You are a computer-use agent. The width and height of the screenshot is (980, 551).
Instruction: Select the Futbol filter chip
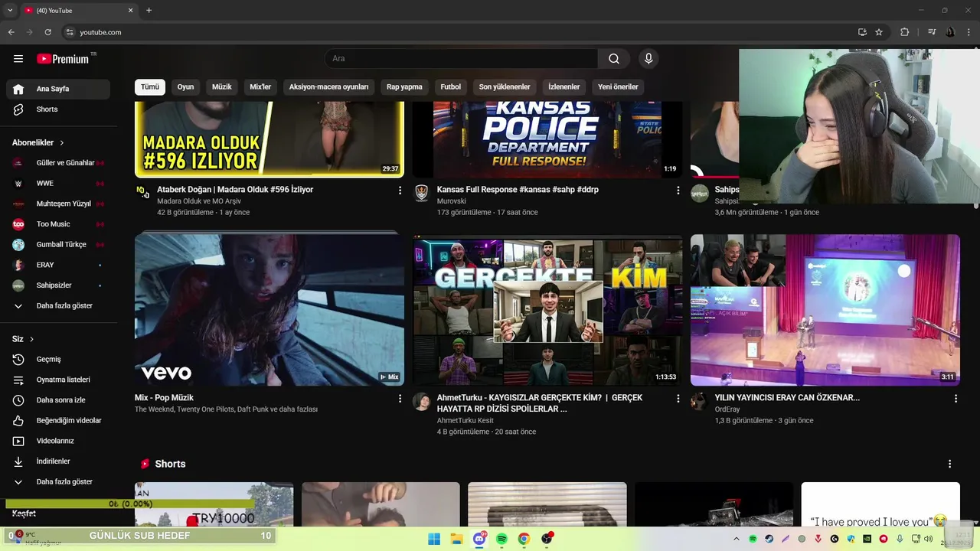pos(451,87)
